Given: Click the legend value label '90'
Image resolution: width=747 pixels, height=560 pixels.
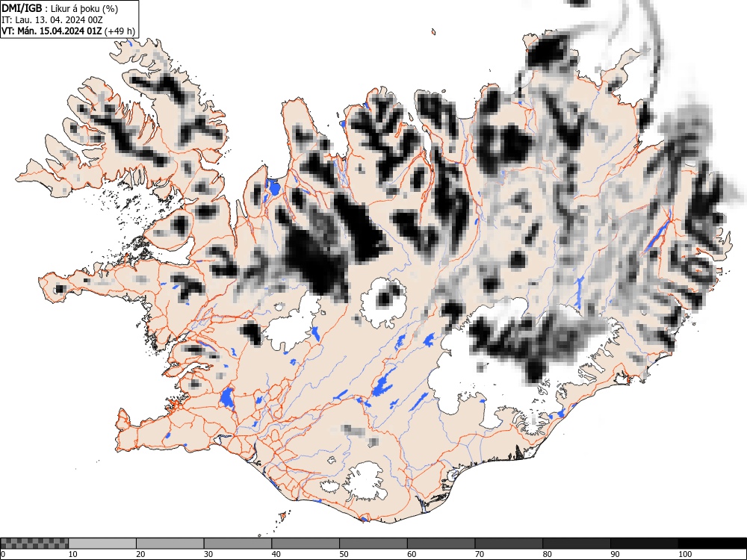Looking at the screenshot, I should coord(615,554).
